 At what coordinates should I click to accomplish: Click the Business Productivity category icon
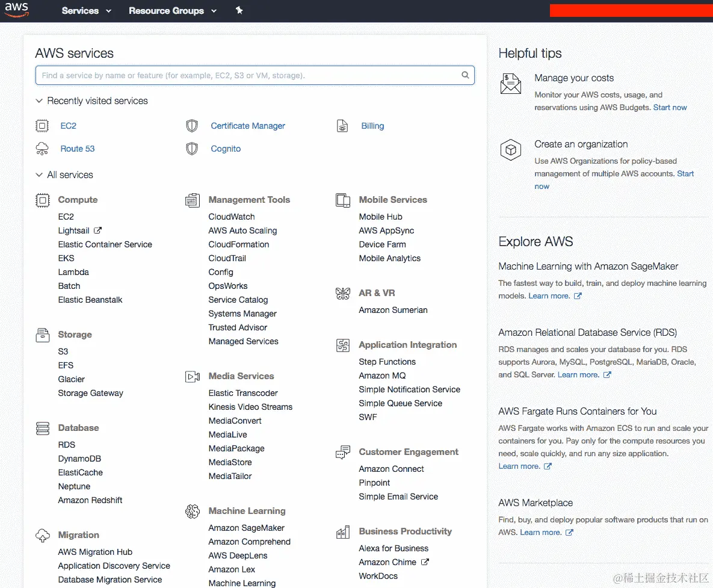(x=343, y=531)
